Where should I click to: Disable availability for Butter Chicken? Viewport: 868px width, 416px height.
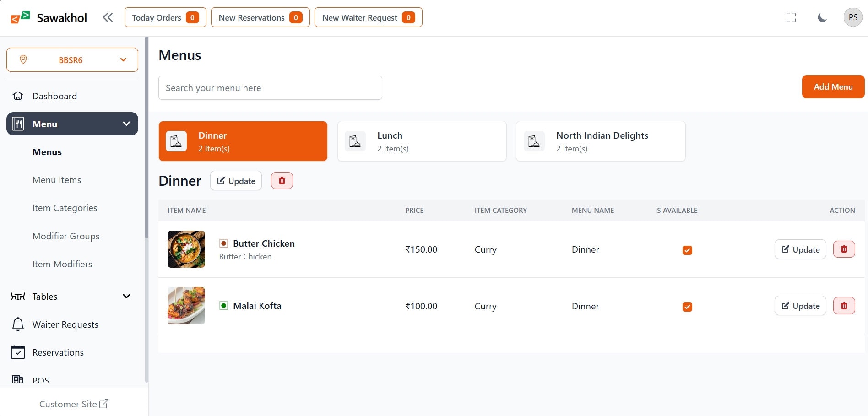[x=687, y=250]
